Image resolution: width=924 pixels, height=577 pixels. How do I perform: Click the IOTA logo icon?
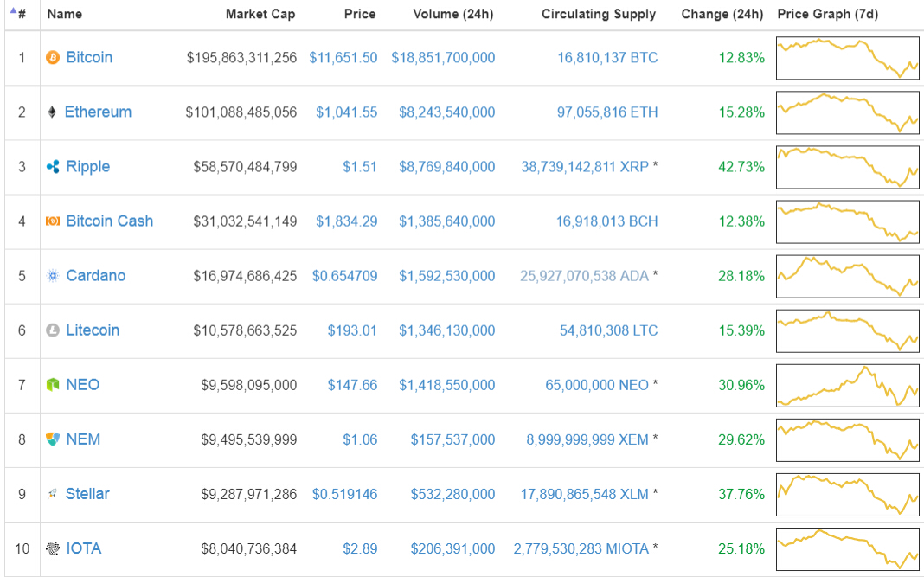[x=53, y=548]
